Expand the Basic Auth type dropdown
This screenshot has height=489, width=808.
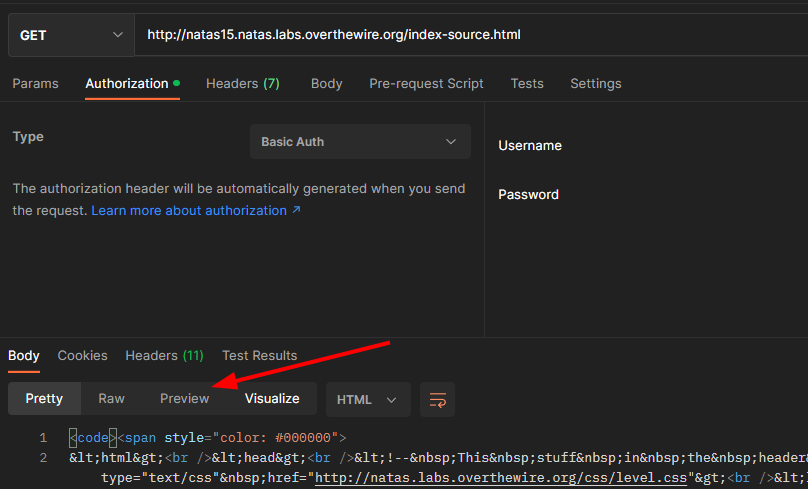359,142
